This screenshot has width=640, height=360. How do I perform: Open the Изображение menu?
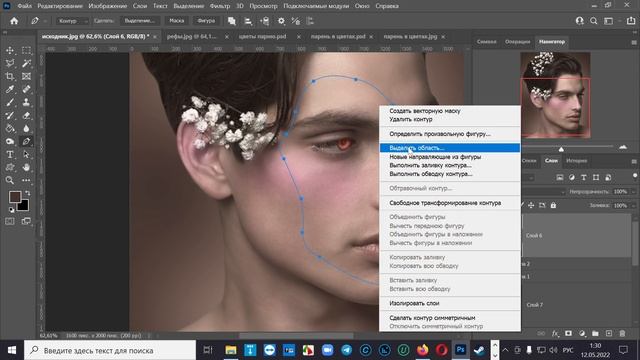click(108, 6)
